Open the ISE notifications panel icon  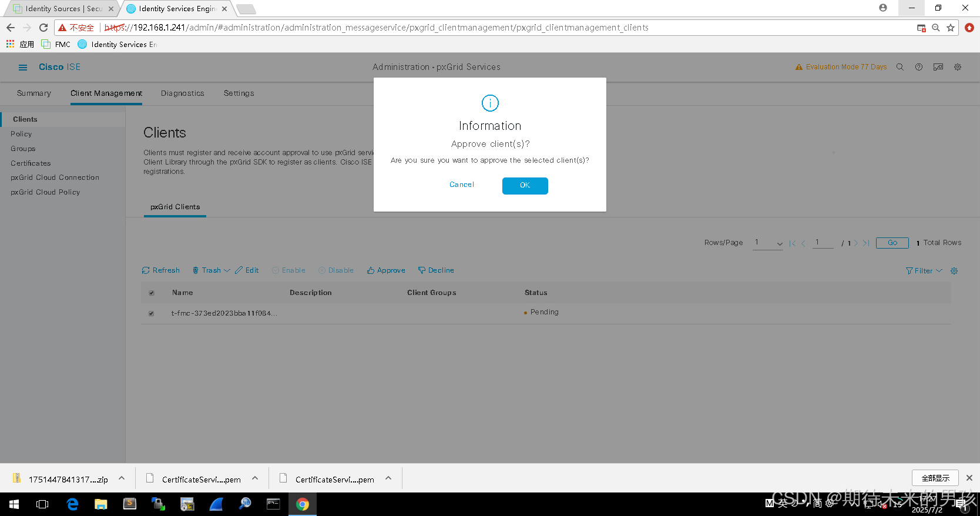938,67
